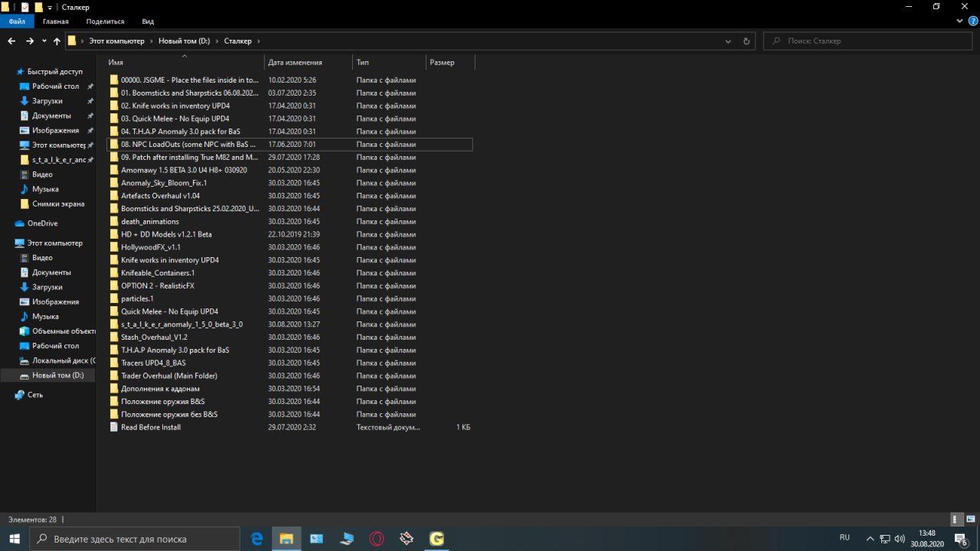Click folder icon of Artefacts Overhaul v1.04
This screenshot has height=551, width=980.
114,196
